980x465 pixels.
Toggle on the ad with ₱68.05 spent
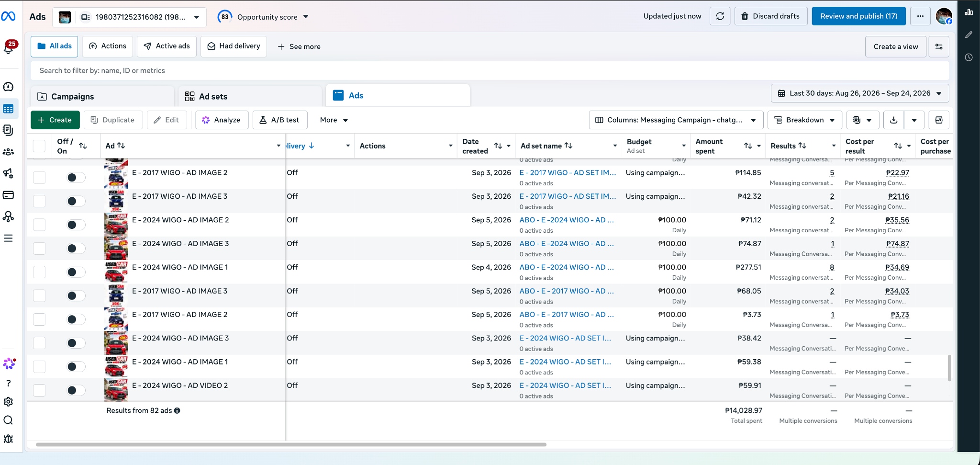[x=76, y=296]
